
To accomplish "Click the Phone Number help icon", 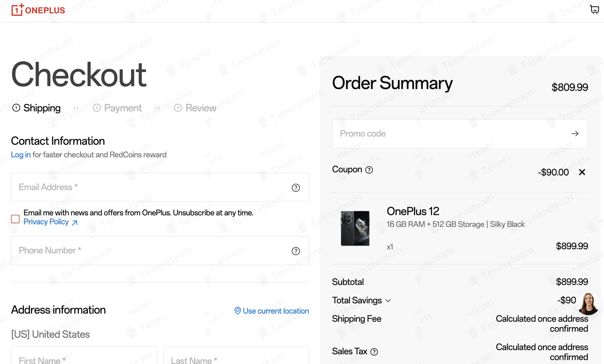I will [296, 251].
